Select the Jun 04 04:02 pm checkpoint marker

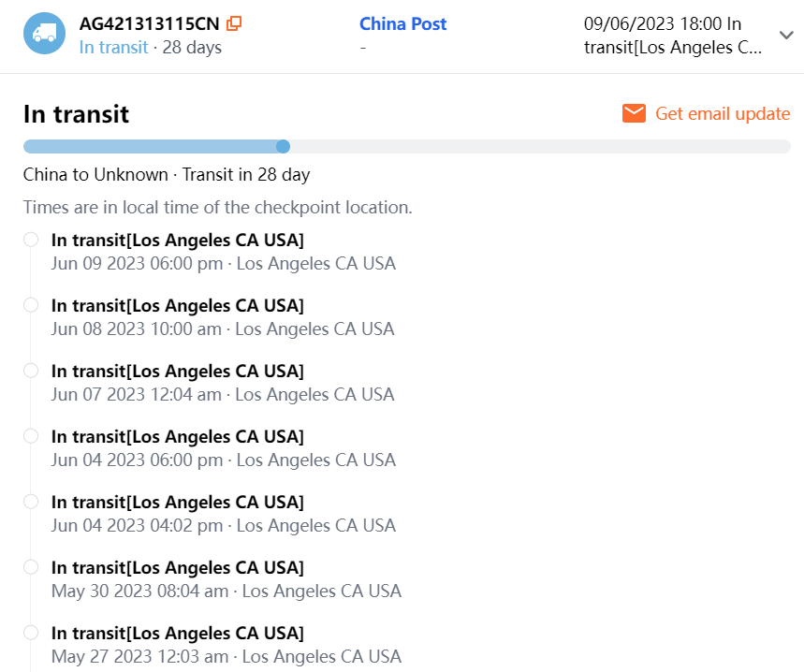click(31, 502)
